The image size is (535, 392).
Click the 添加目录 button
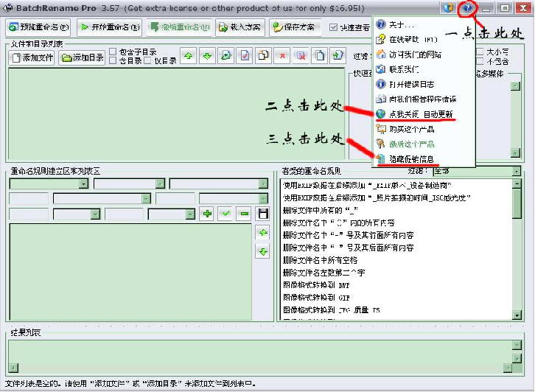[x=82, y=57]
